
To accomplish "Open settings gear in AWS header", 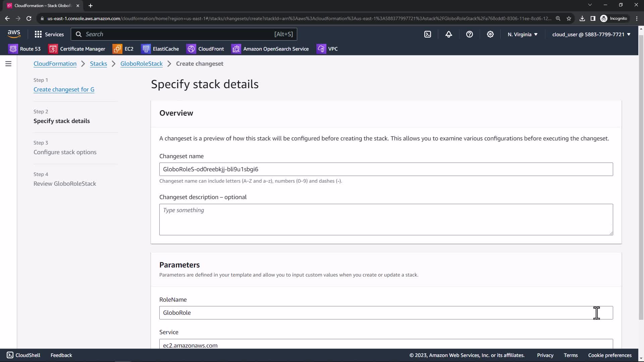I will pos(490,34).
